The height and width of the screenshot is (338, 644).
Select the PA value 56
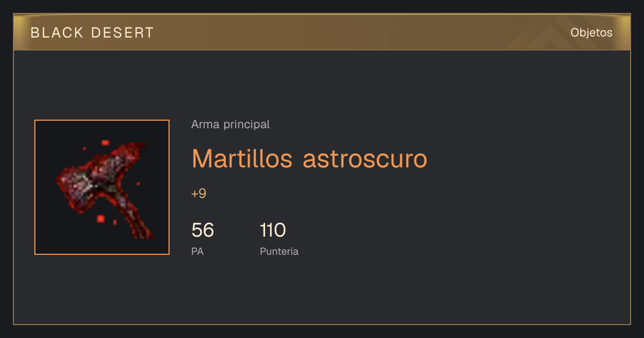[203, 231]
